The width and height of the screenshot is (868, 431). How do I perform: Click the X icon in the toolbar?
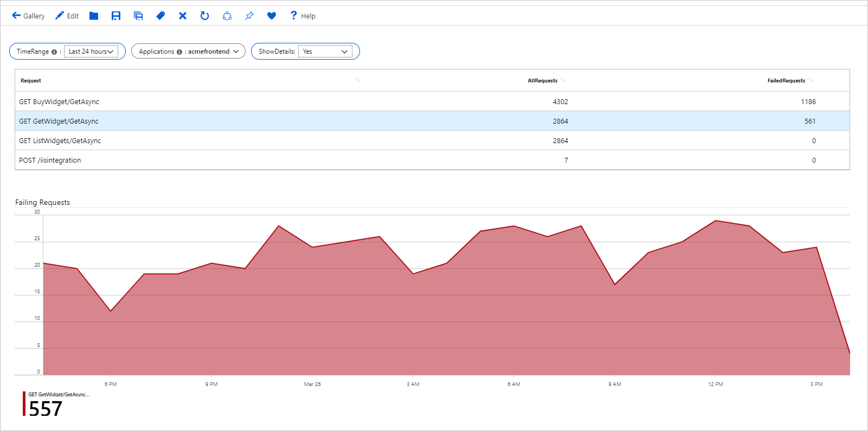pos(183,16)
